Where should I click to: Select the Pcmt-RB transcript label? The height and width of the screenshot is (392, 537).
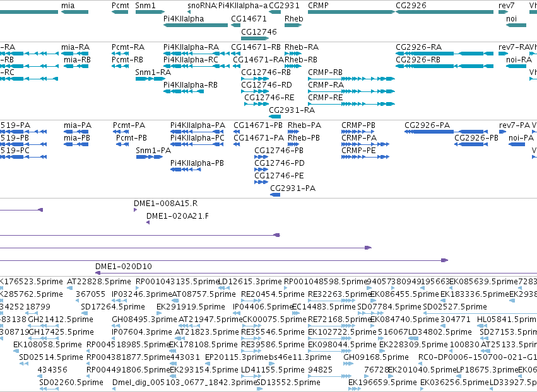[x=127, y=59]
